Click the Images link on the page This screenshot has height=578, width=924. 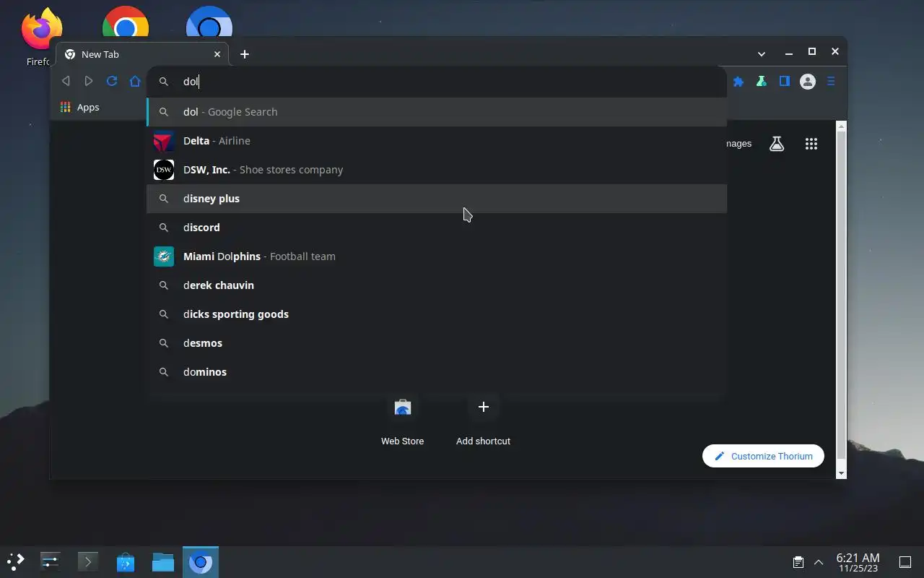[739, 144]
